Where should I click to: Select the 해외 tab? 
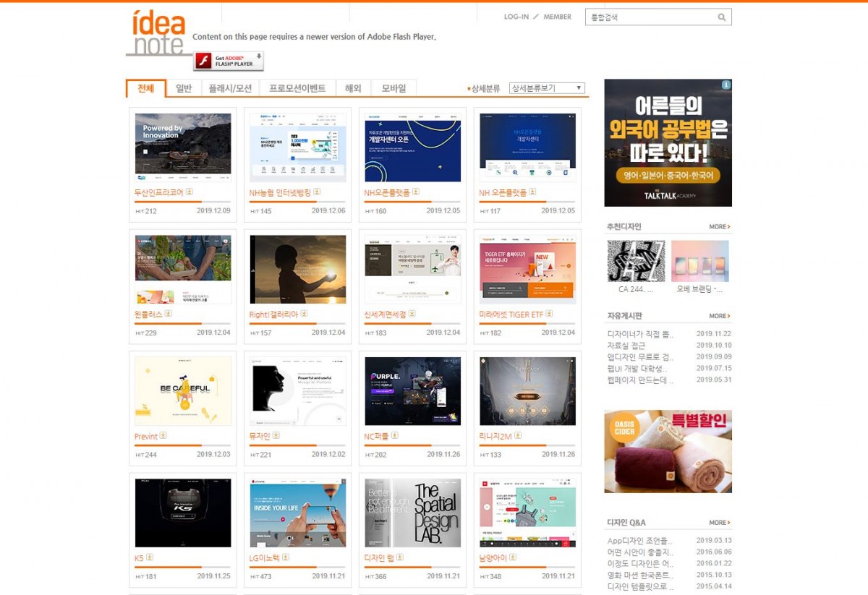353,88
